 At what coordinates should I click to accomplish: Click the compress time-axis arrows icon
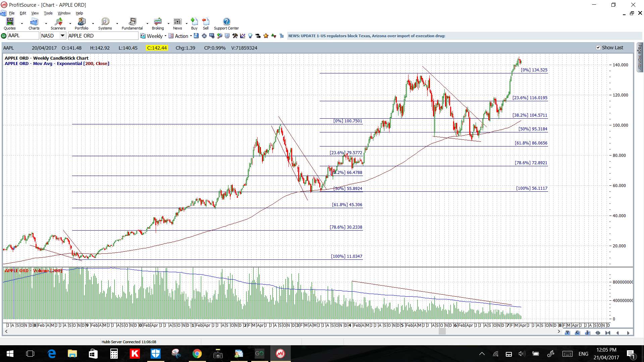click(608, 333)
